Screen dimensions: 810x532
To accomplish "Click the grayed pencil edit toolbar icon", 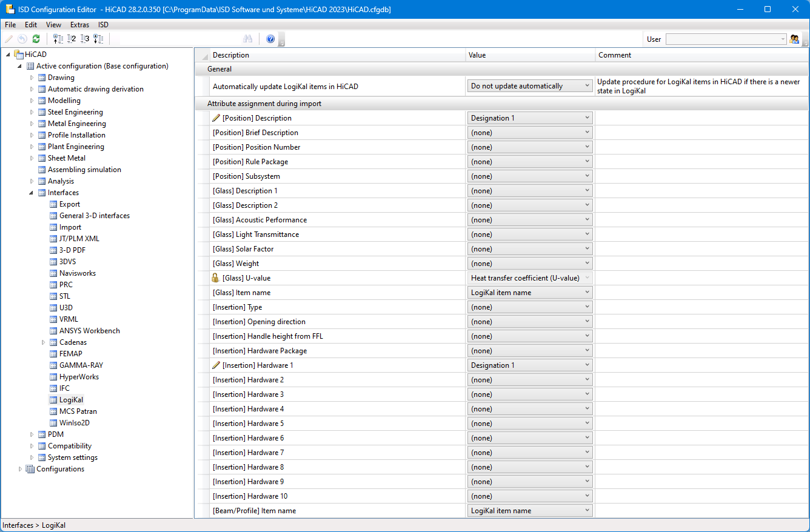I will pos(9,39).
